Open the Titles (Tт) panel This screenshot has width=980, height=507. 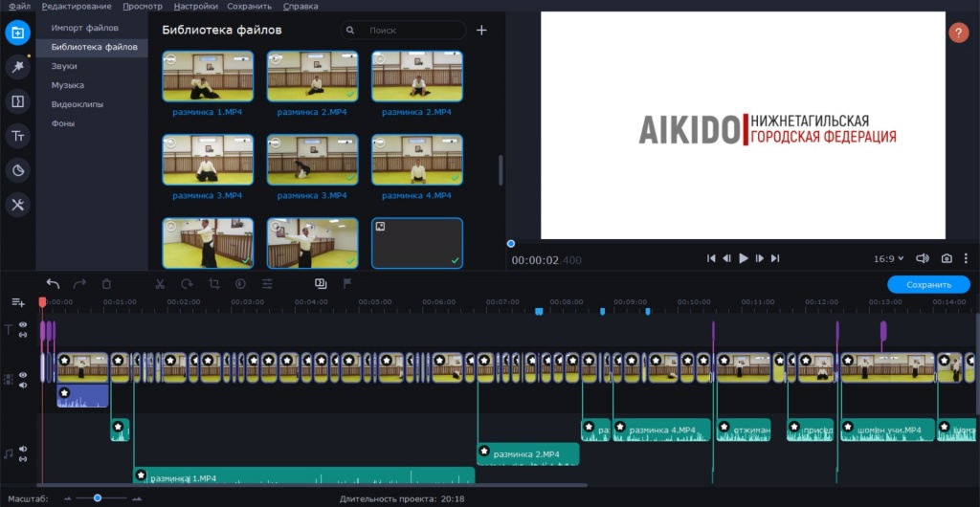pyautogui.click(x=17, y=136)
